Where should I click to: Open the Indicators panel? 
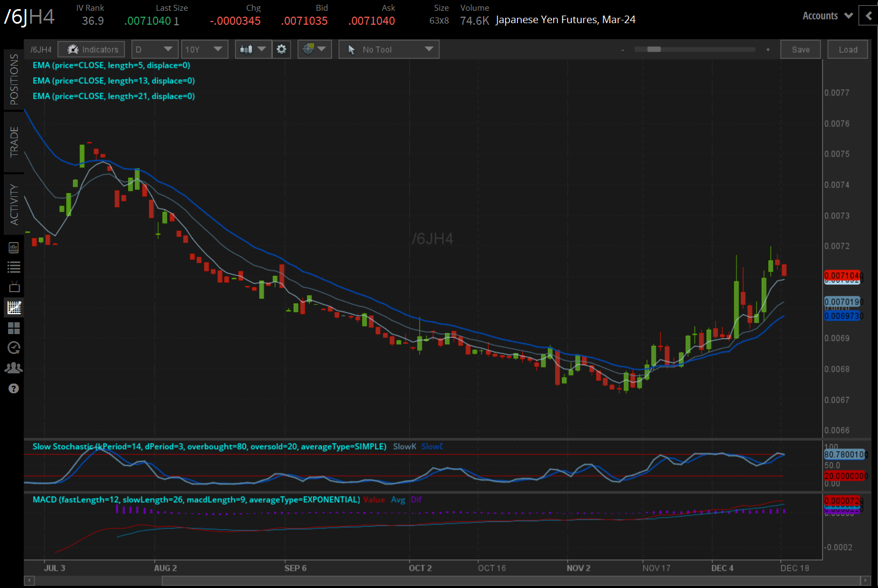point(91,49)
